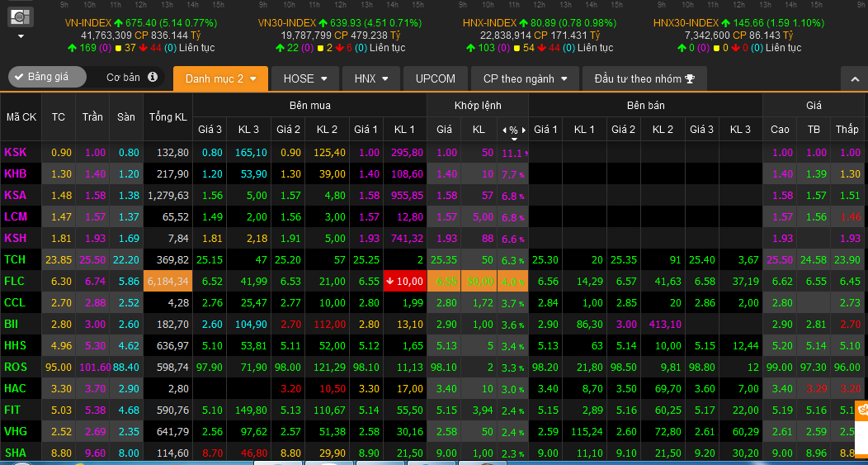868x465 pixels.
Task: Click VN-INDEX volume 41,763,309
Action: (107, 35)
